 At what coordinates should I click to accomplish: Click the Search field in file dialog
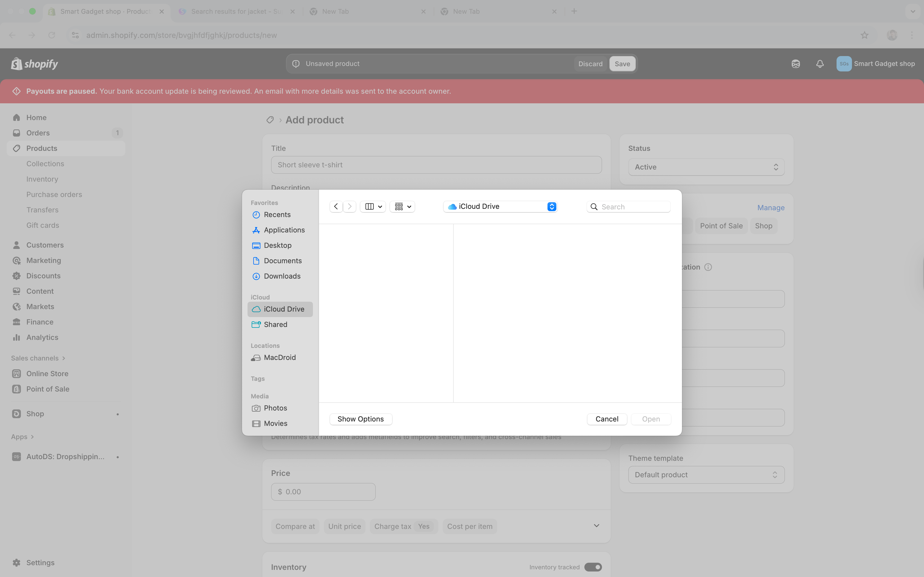(x=634, y=207)
